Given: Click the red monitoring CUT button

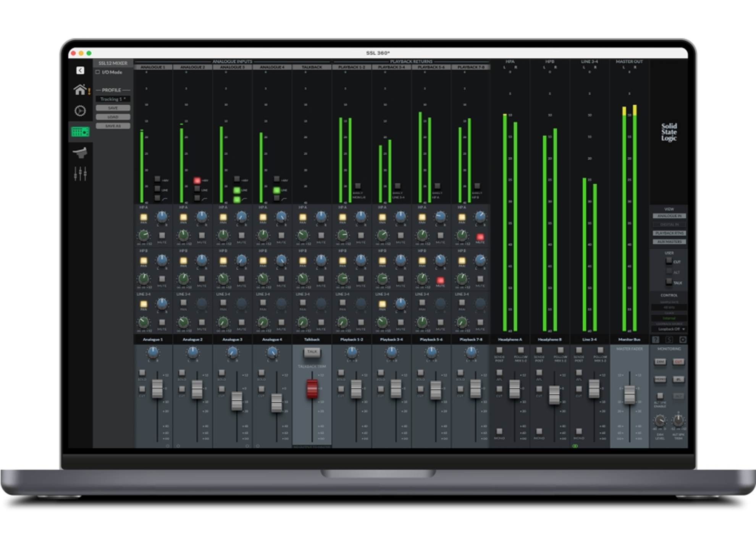Looking at the screenshot, I should (x=678, y=361).
